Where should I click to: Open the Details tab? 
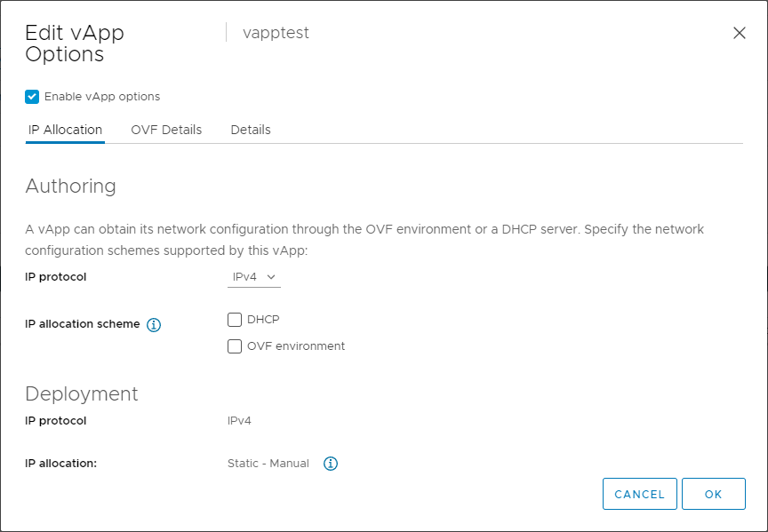point(251,130)
